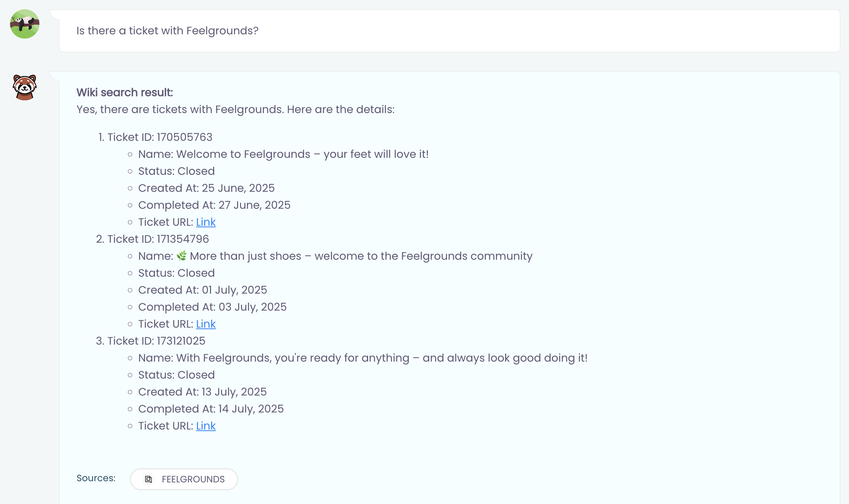Open Link for ticket 173121025
Screen dimensions: 849x504
pos(206,426)
